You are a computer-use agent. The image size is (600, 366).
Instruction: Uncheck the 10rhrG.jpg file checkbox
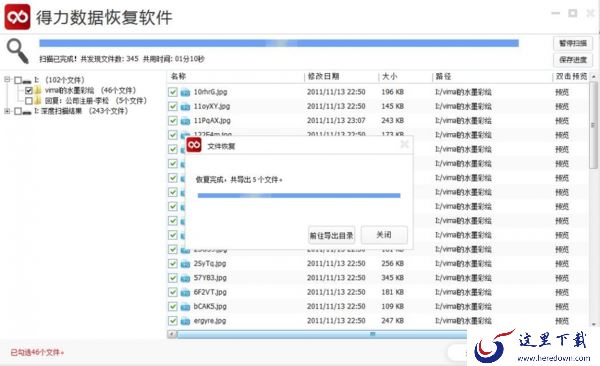(x=173, y=92)
